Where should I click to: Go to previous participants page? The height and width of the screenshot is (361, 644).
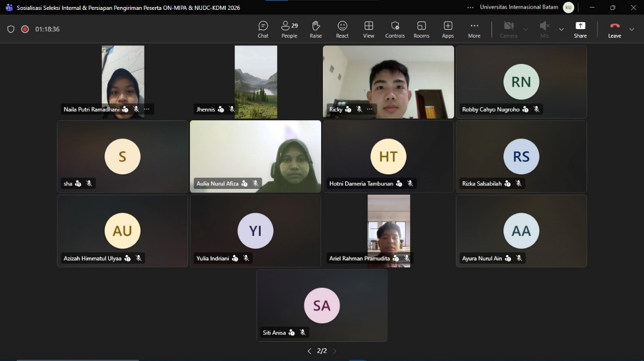click(309, 351)
